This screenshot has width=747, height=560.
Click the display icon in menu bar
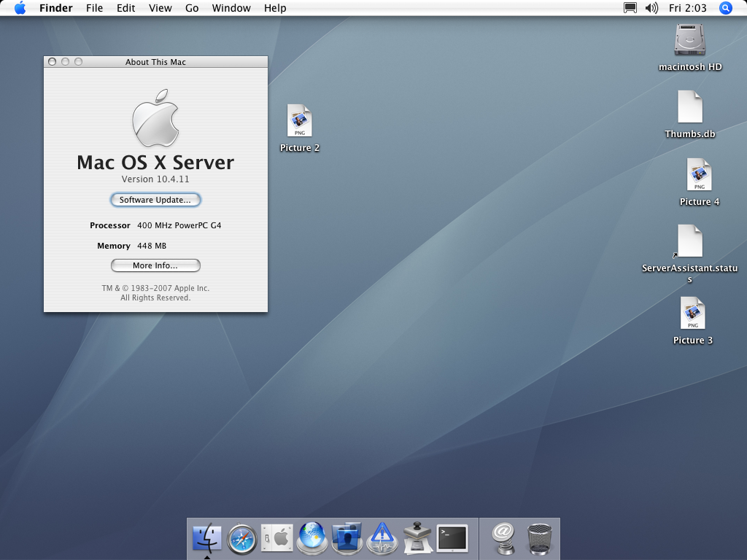[630, 8]
